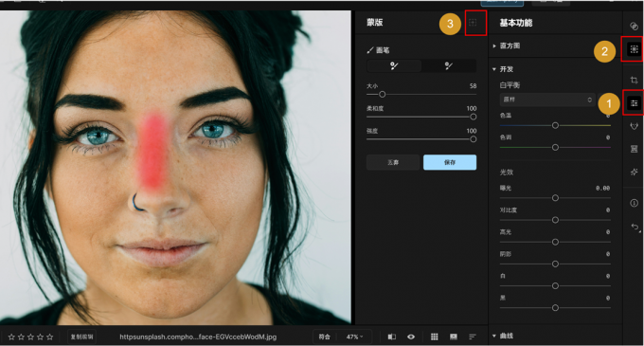Click the 符合 fit-to-screen button
This screenshot has height=346, width=644.
tap(325, 337)
